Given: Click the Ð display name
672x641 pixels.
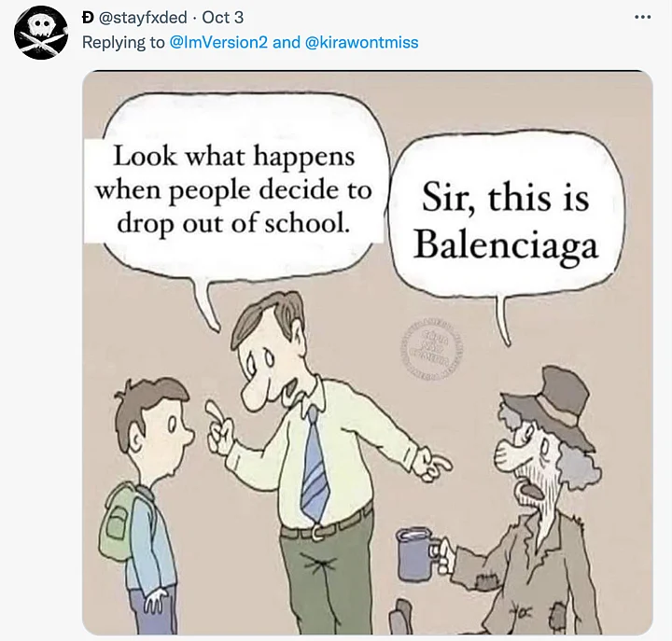Looking at the screenshot, I should coord(89,18).
